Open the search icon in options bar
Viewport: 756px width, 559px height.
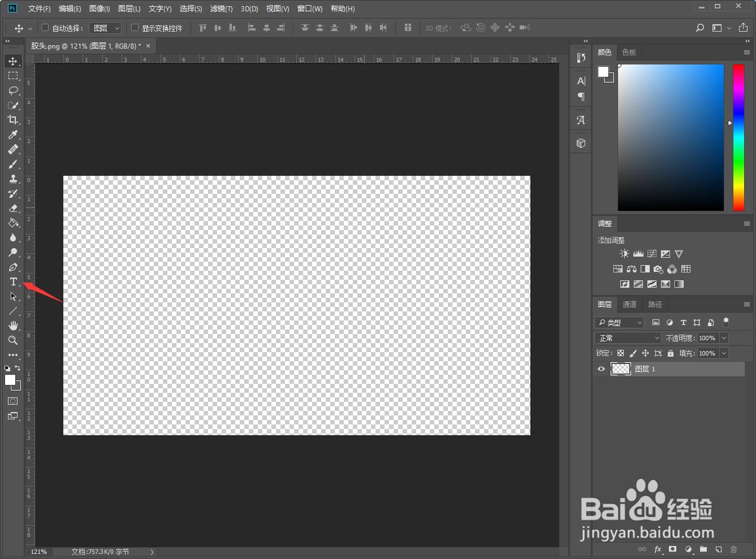[x=700, y=28]
